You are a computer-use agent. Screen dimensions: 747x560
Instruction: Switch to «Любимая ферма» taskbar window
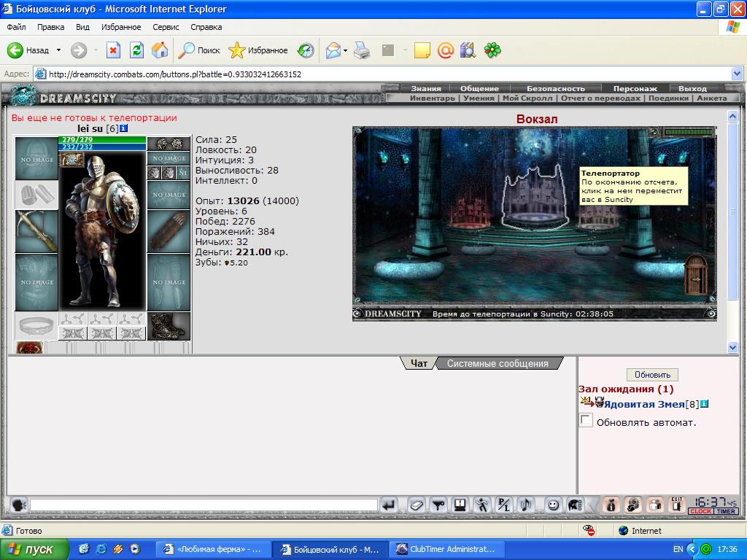pyautogui.click(x=213, y=549)
